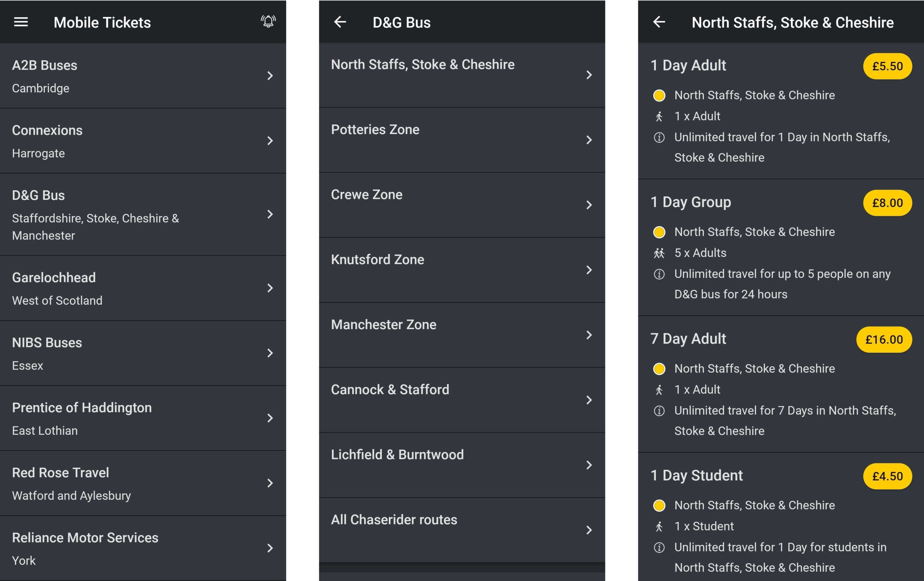Click group people icon beside 5 x Adults
This screenshot has width=924, height=581.
659,253
